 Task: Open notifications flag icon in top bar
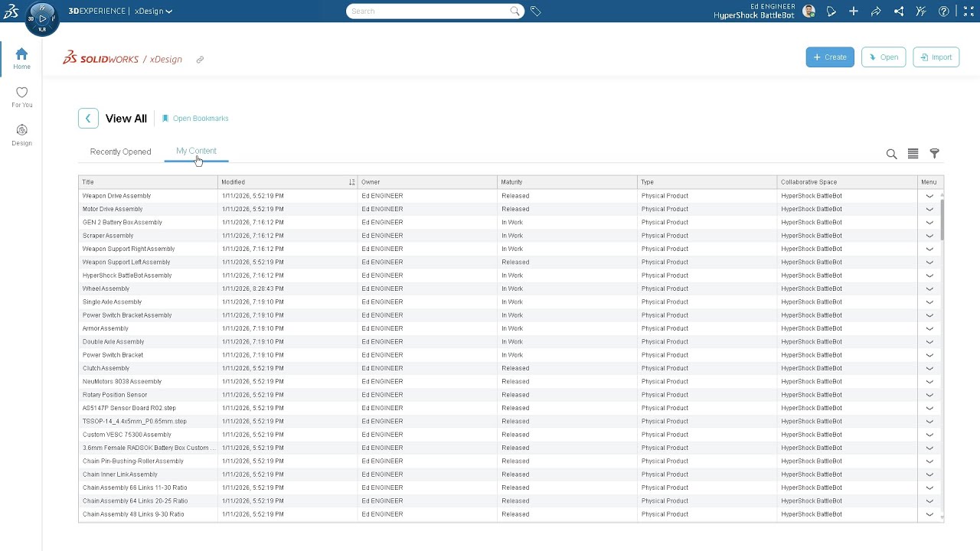pyautogui.click(x=831, y=11)
